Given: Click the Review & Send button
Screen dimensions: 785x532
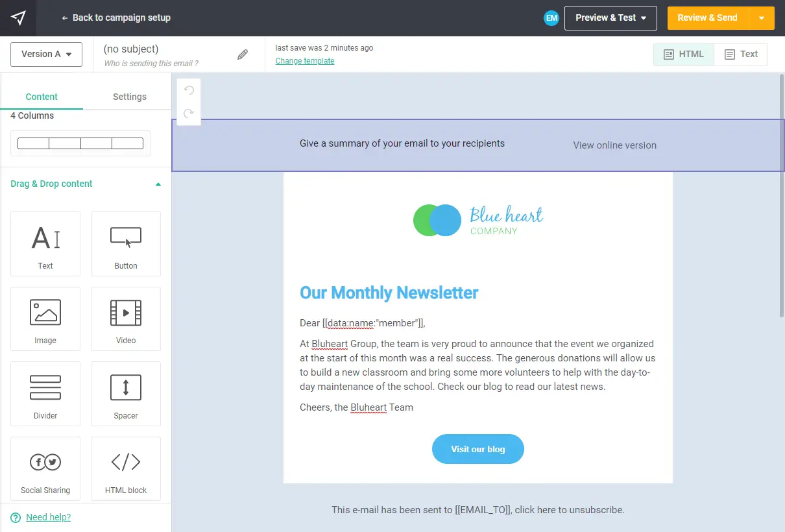Looking at the screenshot, I should coord(707,18).
